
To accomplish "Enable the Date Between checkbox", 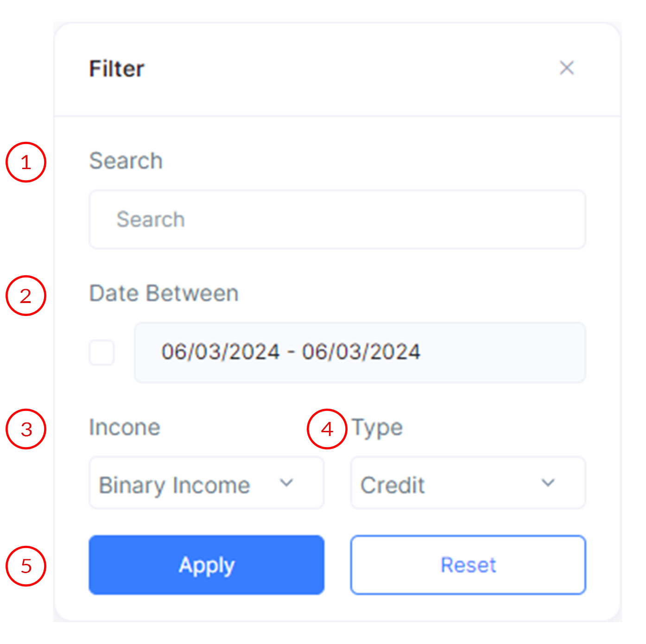I will 102,353.
